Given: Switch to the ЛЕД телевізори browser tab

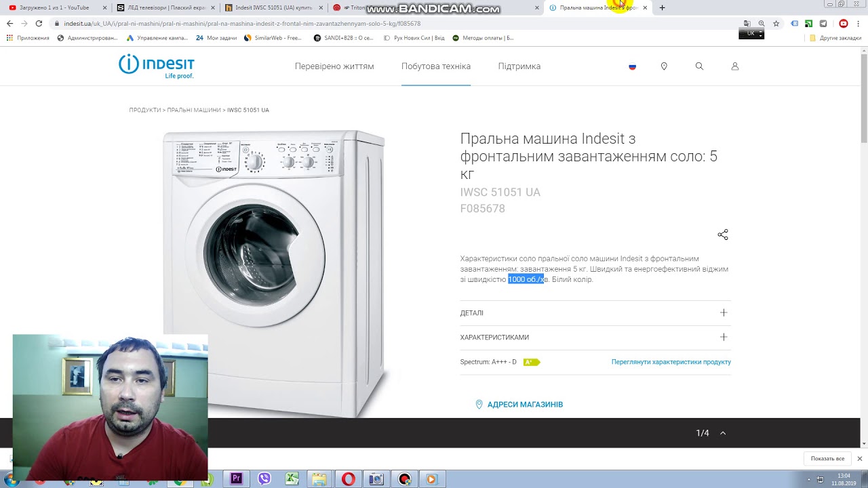Looking at the screenshot, I should coord(166,7).
